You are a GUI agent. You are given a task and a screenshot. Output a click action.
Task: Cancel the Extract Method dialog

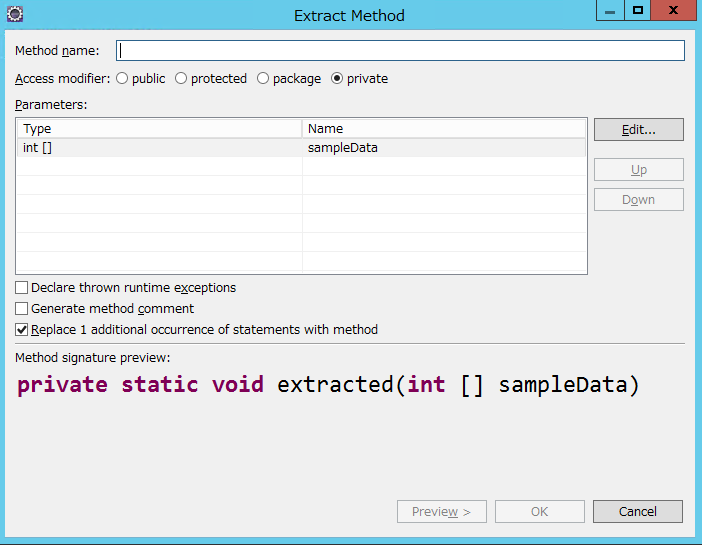coord(638,511)
